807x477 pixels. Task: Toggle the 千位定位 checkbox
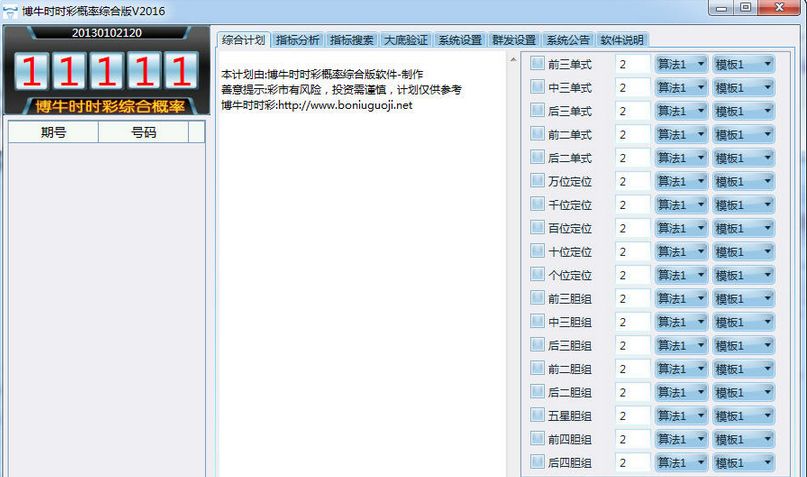click(537, 204)
